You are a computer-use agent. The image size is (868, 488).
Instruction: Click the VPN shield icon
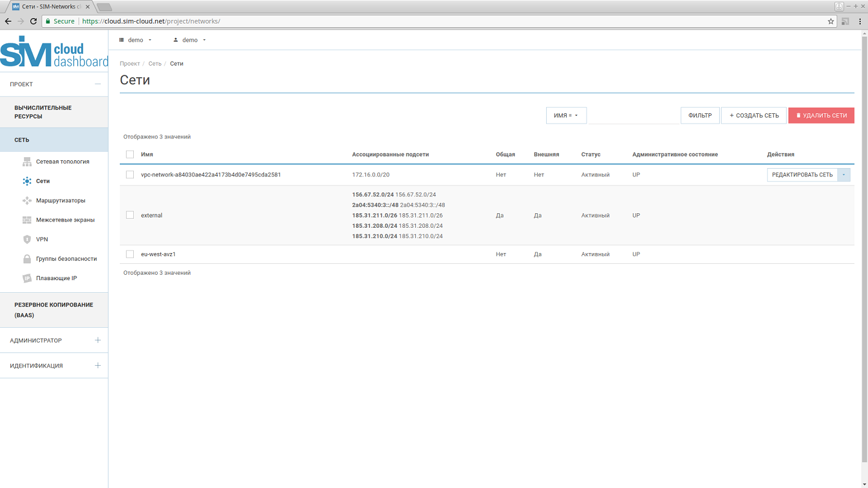(x=27, y=239)
